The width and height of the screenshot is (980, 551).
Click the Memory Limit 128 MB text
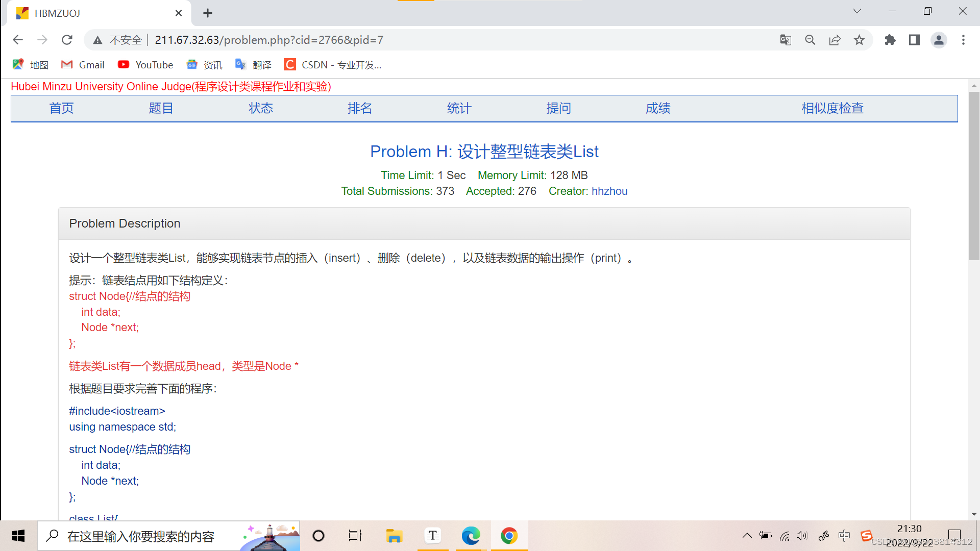pos(532,175)
